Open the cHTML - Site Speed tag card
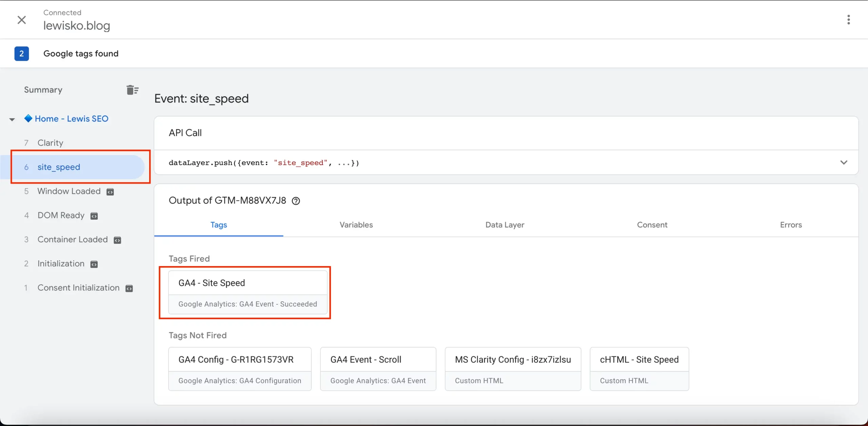This screenshot has width=868, height=426. [x=639, y=369]
